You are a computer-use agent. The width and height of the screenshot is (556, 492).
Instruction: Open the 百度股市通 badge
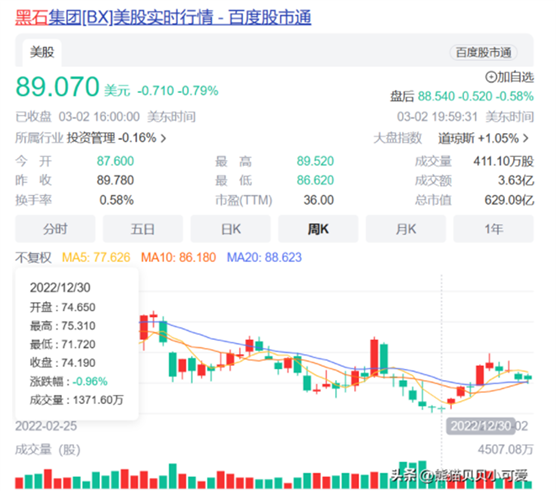pyautogui.click(x=483, y=52)
